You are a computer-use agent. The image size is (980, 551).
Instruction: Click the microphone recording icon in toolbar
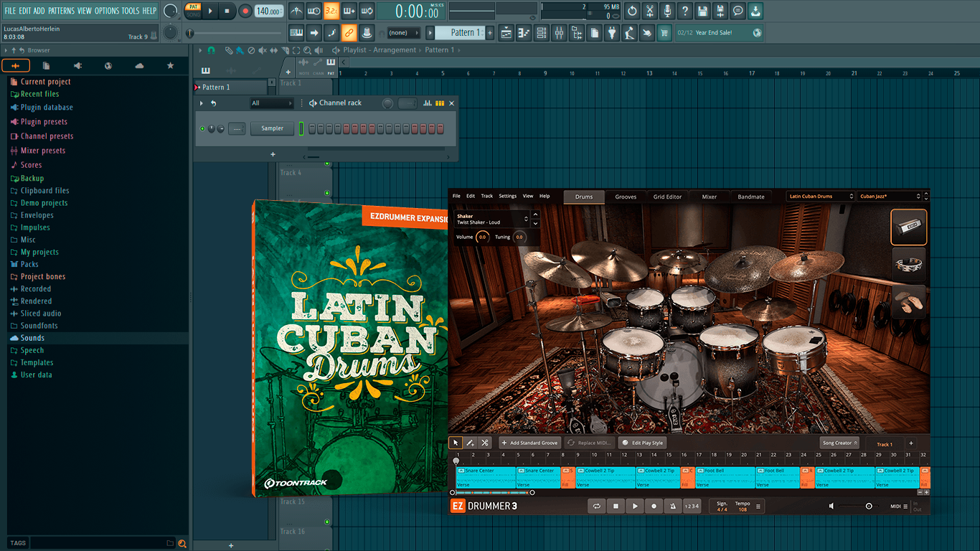click(x=667, y=11)
